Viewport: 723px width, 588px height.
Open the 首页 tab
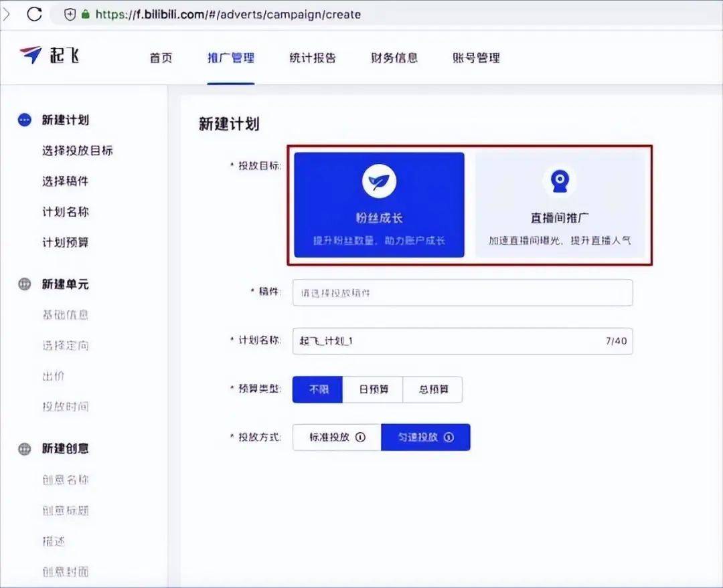click(x=161, y=58)
